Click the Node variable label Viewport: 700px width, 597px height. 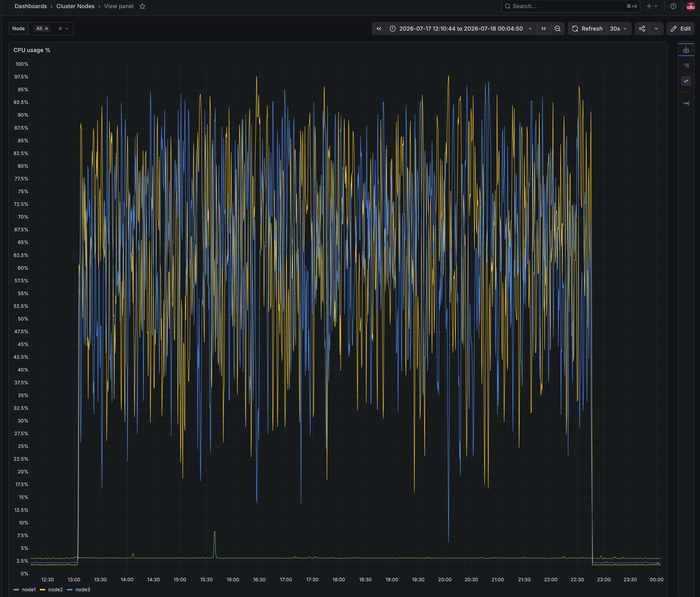pos(19,29)
